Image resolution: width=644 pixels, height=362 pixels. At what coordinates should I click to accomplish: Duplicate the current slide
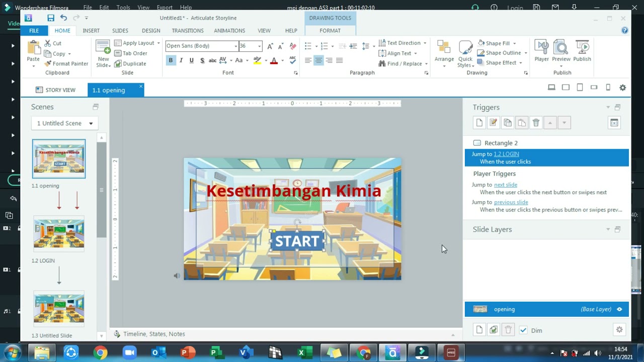pyautogui.click(x=130, y=64)
